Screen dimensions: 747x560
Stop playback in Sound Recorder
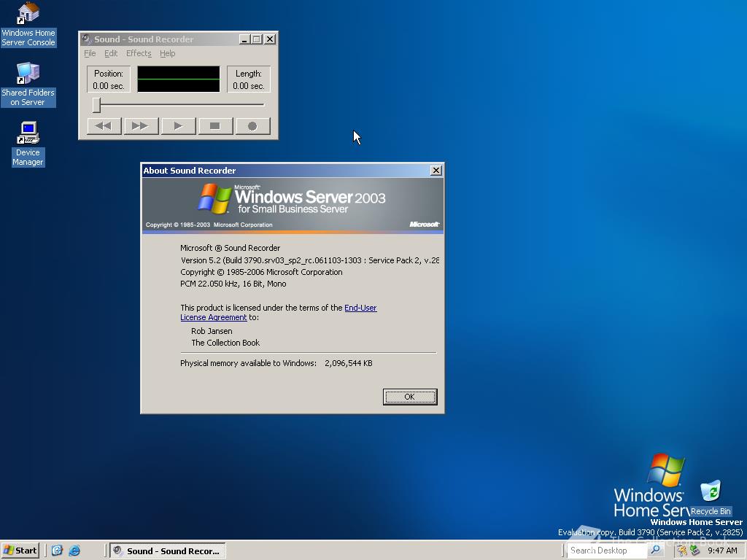tap(215, 126)
